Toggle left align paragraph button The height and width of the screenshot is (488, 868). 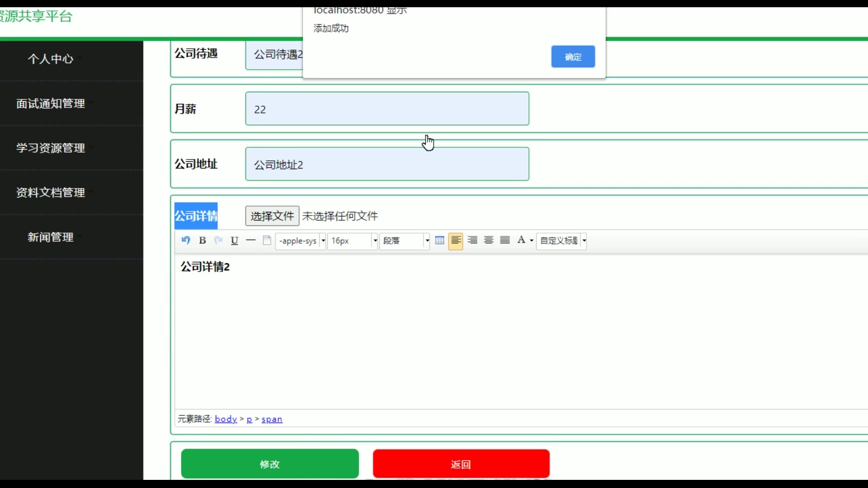point(456,240)
